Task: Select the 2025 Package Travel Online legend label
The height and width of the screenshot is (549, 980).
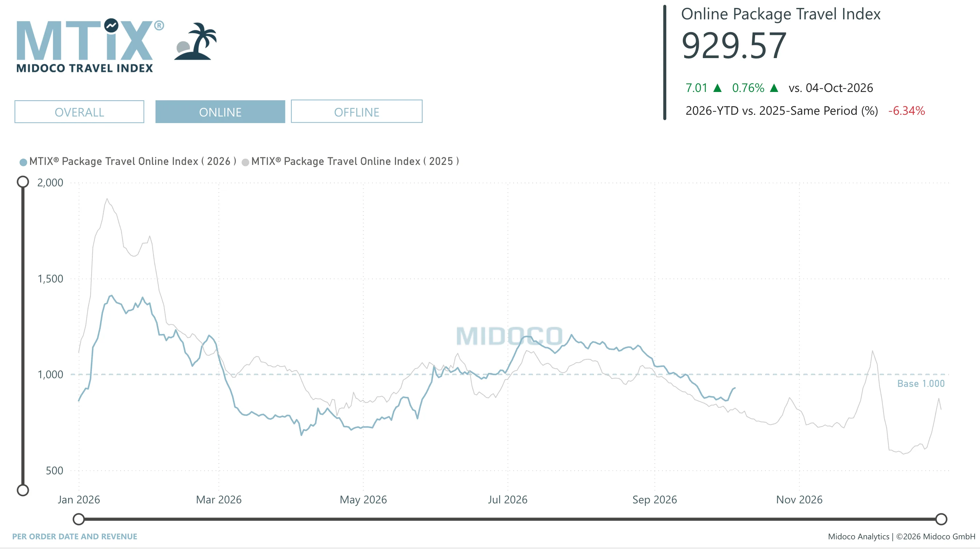Action: [355, 161]
